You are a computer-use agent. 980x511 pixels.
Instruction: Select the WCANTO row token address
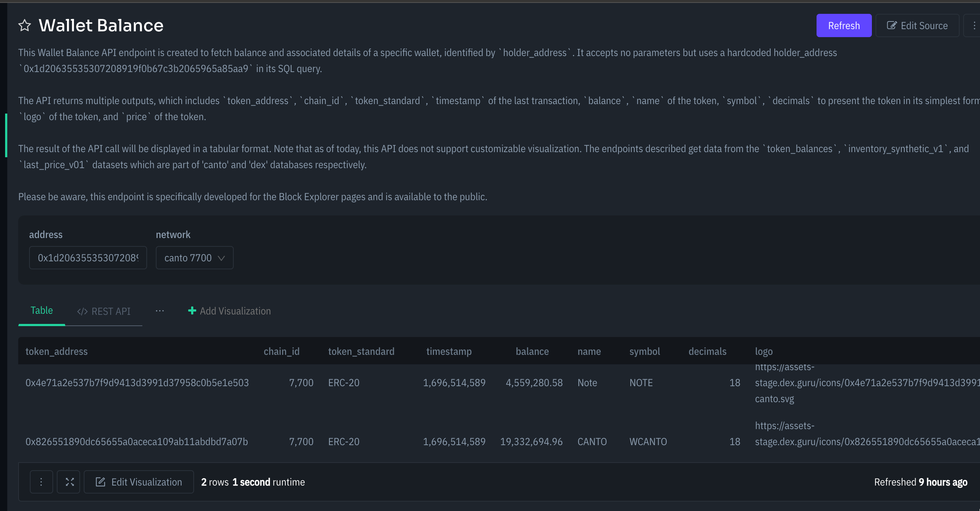[x=136, y=441]
